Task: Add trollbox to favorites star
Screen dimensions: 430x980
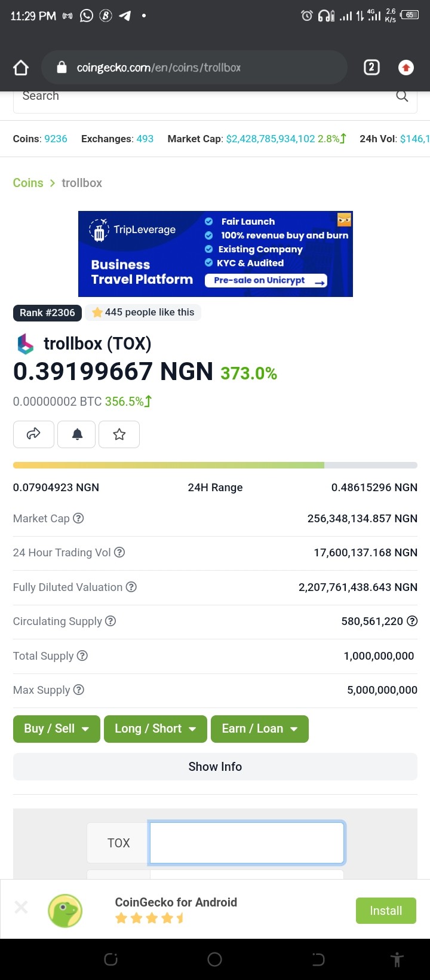Action: [x=119, y=434]
